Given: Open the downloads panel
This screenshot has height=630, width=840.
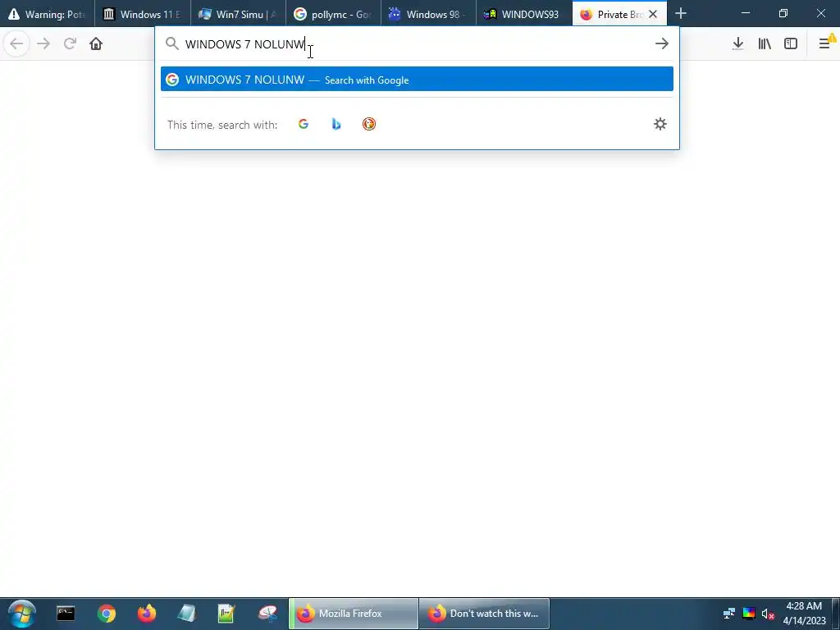Looking at the screenshot, I should pyautogui.click(x=738, y=43).
